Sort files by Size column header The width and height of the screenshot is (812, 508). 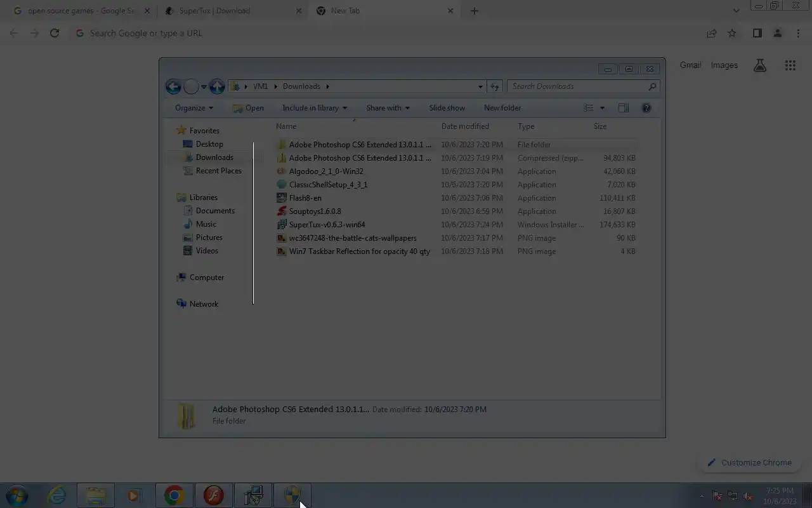pyautogui.click(x=614, y=126)
